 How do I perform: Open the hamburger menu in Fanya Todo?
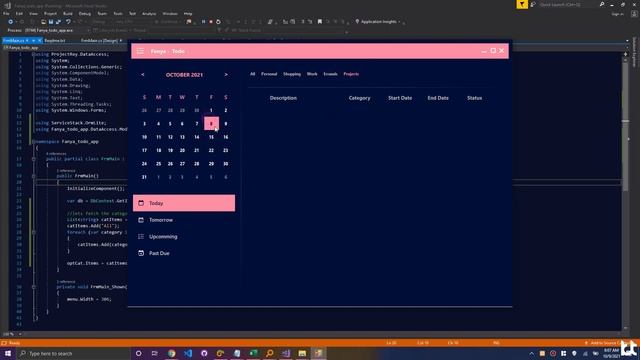tap(140, 51)
